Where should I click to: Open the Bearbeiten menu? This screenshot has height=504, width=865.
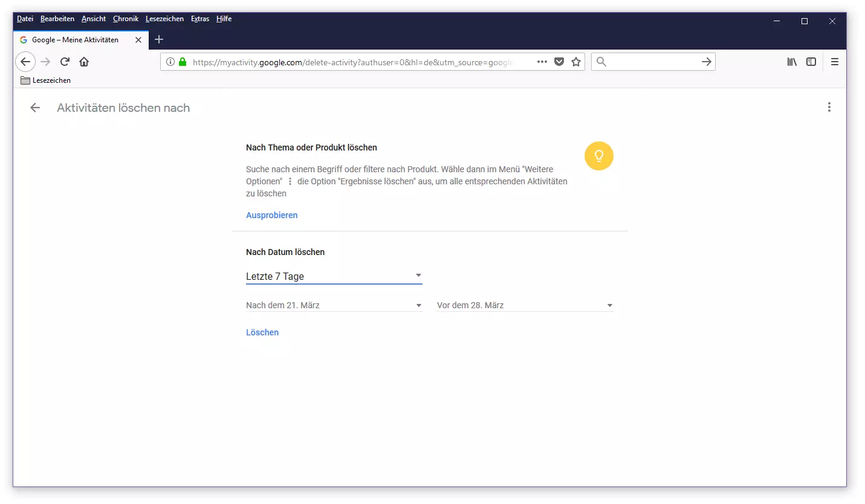point(57,19)
